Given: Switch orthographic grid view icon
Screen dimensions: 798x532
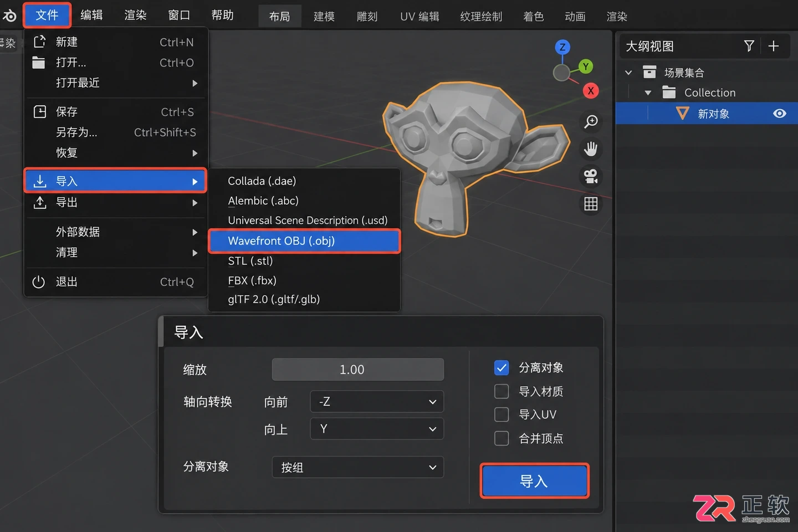Looking at the screenshot, I should tap(591, 204).
